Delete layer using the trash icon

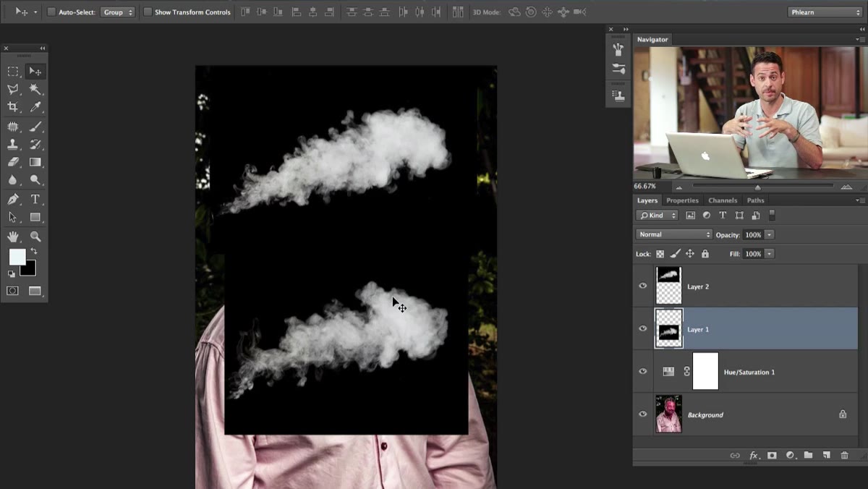(844, 455)
